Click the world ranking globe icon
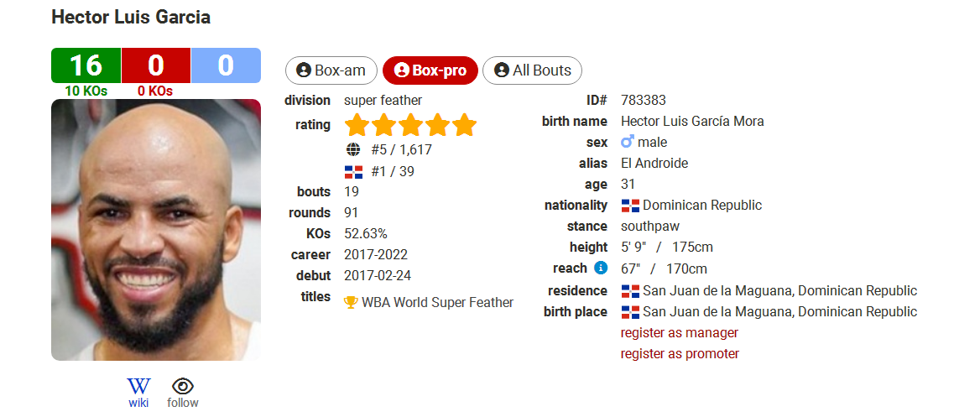Viewport: 980px width, 417px height. [x=353, y=150]
